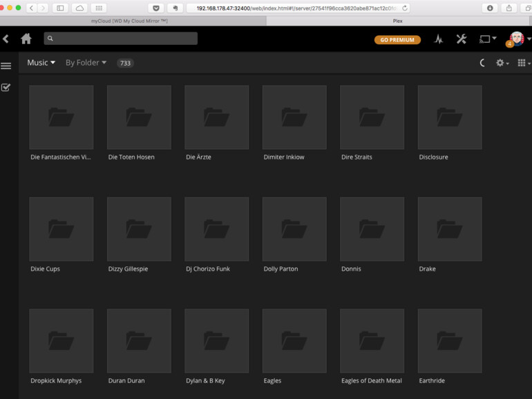Click the Pocket extension icon in Safari
The image size is (532, 399).
(x=156, y=8)
